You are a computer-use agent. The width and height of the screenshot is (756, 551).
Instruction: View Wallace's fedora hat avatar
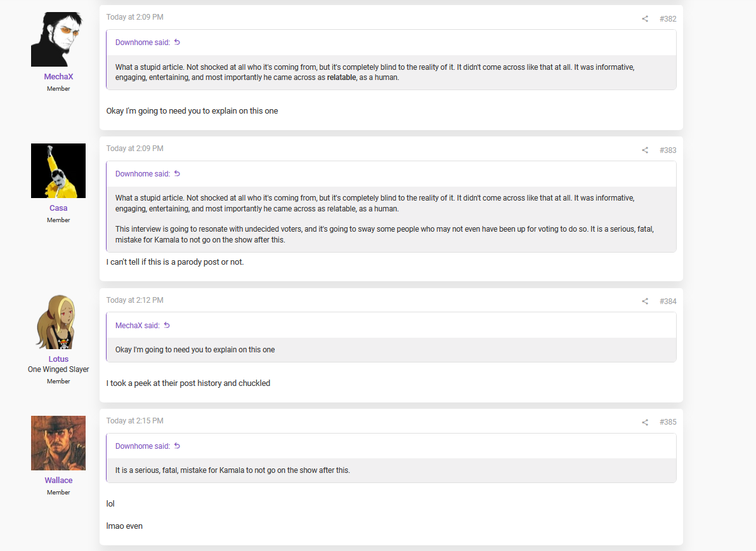point(58,443)
